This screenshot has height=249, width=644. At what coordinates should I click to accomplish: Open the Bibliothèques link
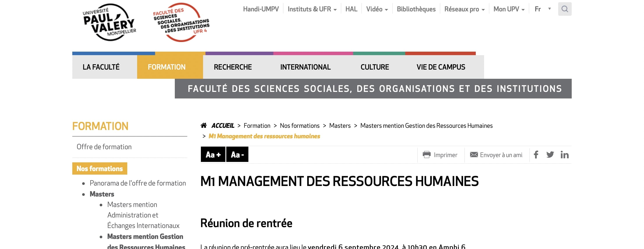tap(416, 9)
